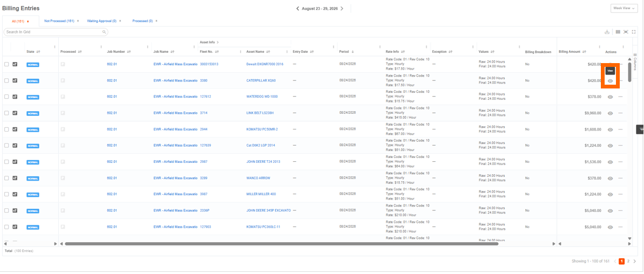644x274 pixels.
Task: Toggle fullscreen mode for the grid
Action: [634, 32]
